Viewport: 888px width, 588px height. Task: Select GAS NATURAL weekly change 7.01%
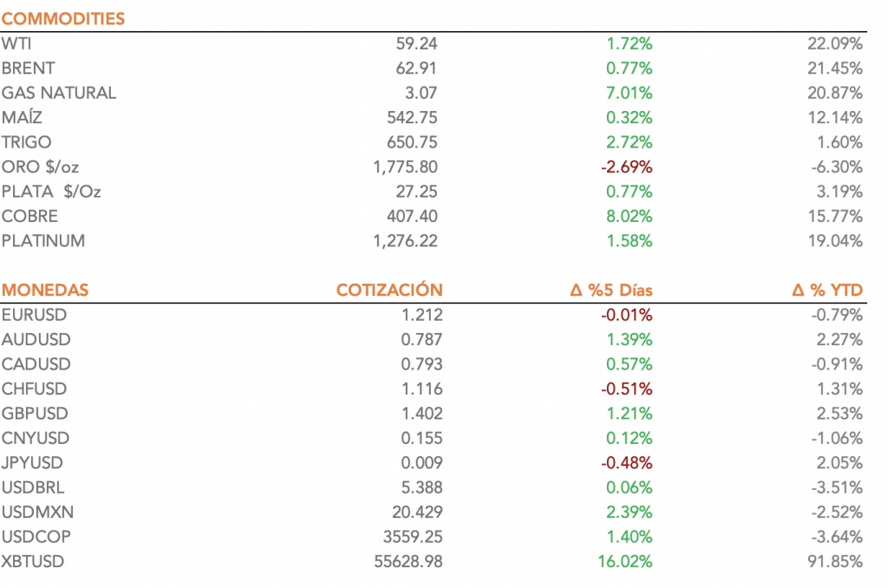(630, 93)
